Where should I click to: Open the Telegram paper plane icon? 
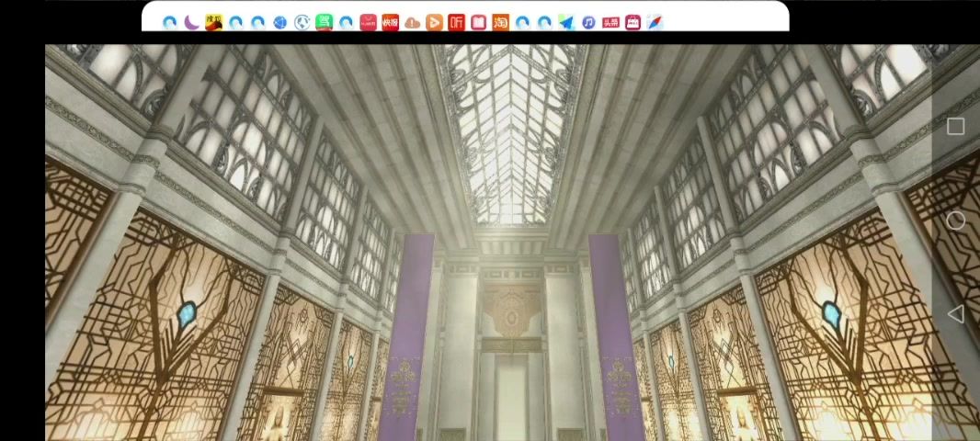tap(566, 22)
